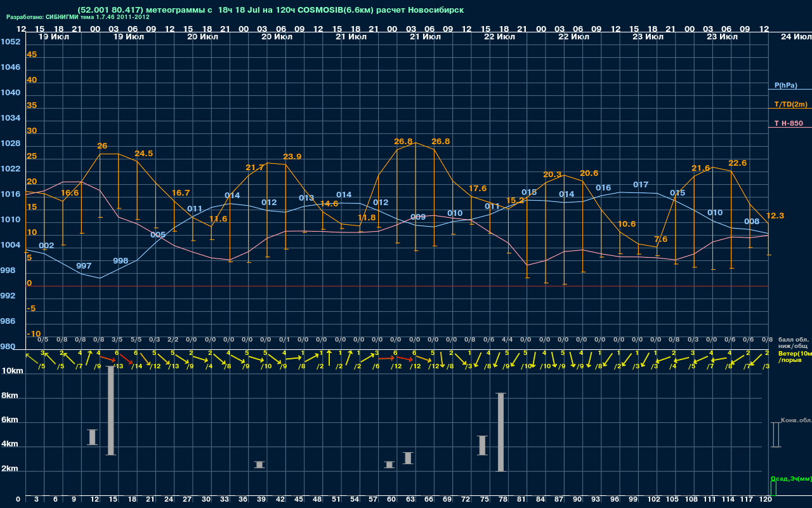Select the T/TD(2m) legend label
This screenshot has height=508, width=812.
point(791,104)
